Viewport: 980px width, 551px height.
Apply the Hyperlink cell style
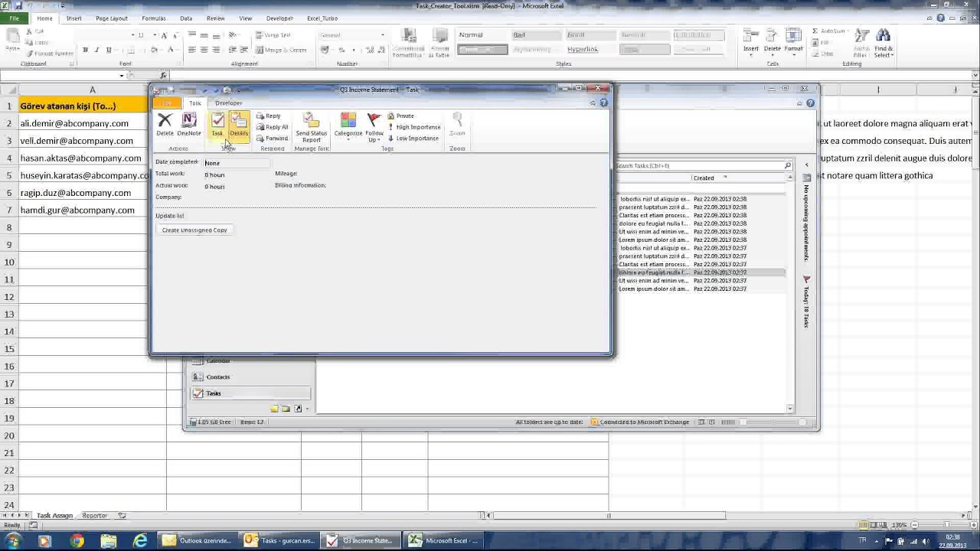590,50
